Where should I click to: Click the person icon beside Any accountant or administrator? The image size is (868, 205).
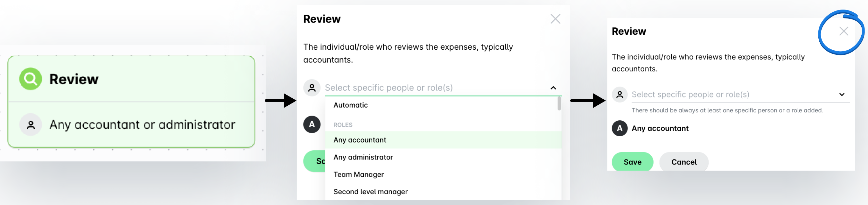tap(30, 125)
